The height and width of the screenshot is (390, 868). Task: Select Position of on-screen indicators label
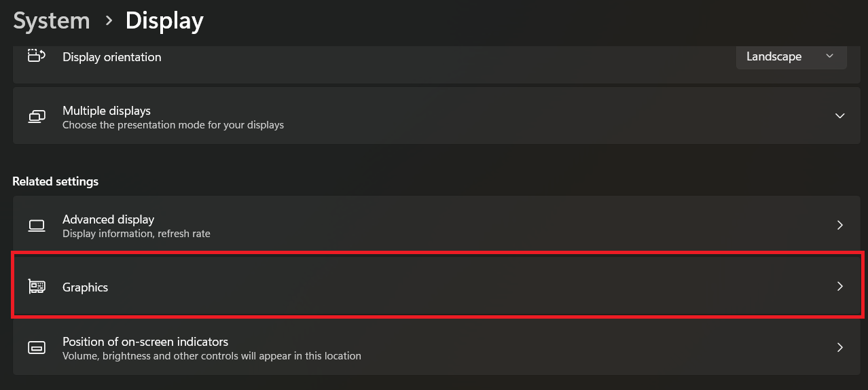pyautogui.click(x=145, y=342)
